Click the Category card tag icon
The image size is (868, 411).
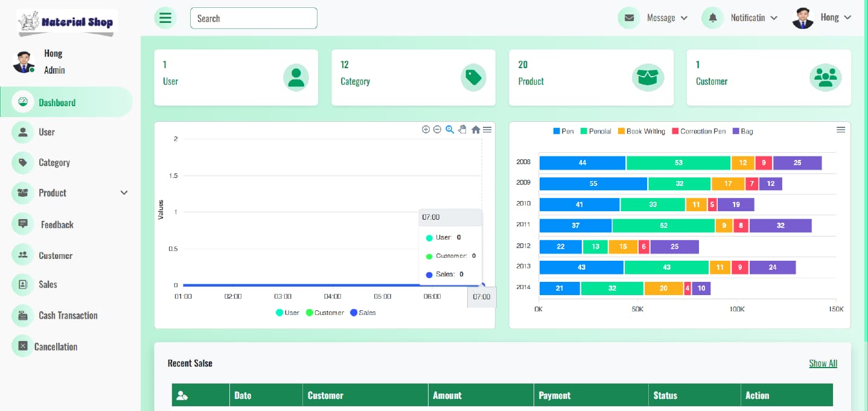tap(473, 77)
